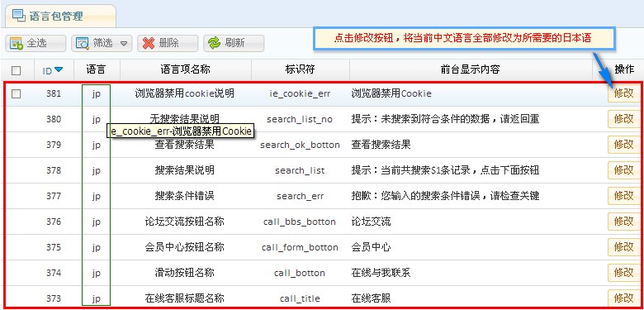
Task: Click the 筛选 filter button icon
Action: click(x=83, y=43)
